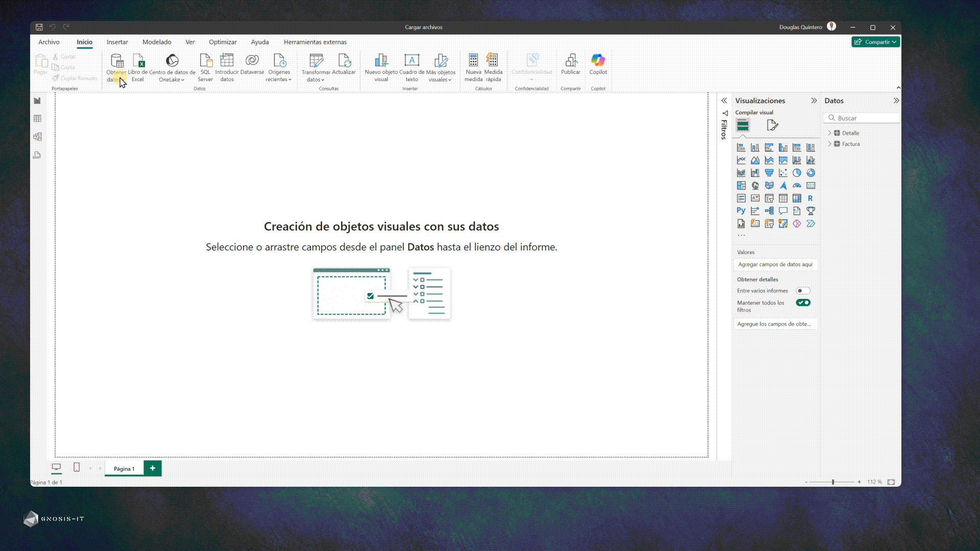Create a Medida rápida
Viewport: 980px width, 551px height.
pyautogui.click(x=493, y=67)
